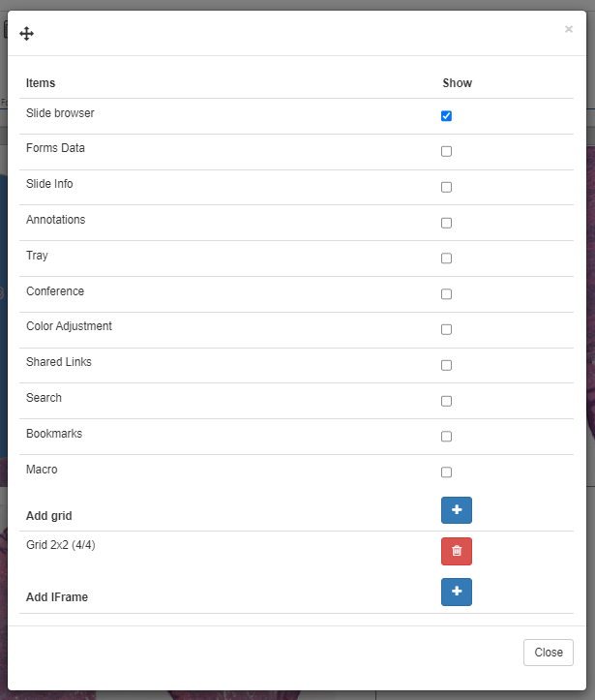Viewport: 595px width, 700px height.
Task: Toggle the Annotations checkbox on
Action: click(446, 223)
